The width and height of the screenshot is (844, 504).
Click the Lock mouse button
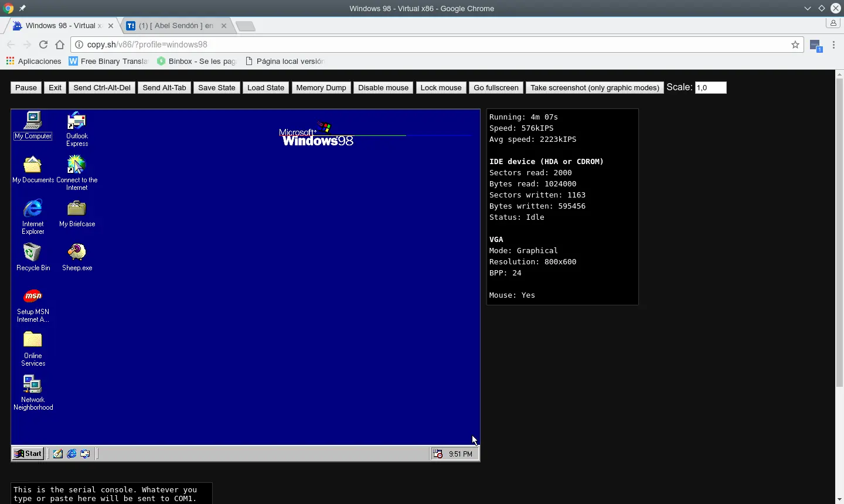click(x=441, y=88)
